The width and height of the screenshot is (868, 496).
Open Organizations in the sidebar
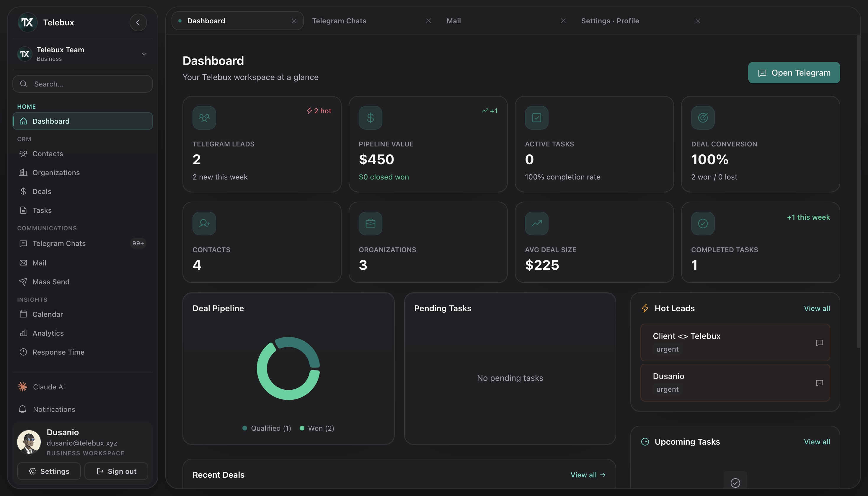coord(82,173)
